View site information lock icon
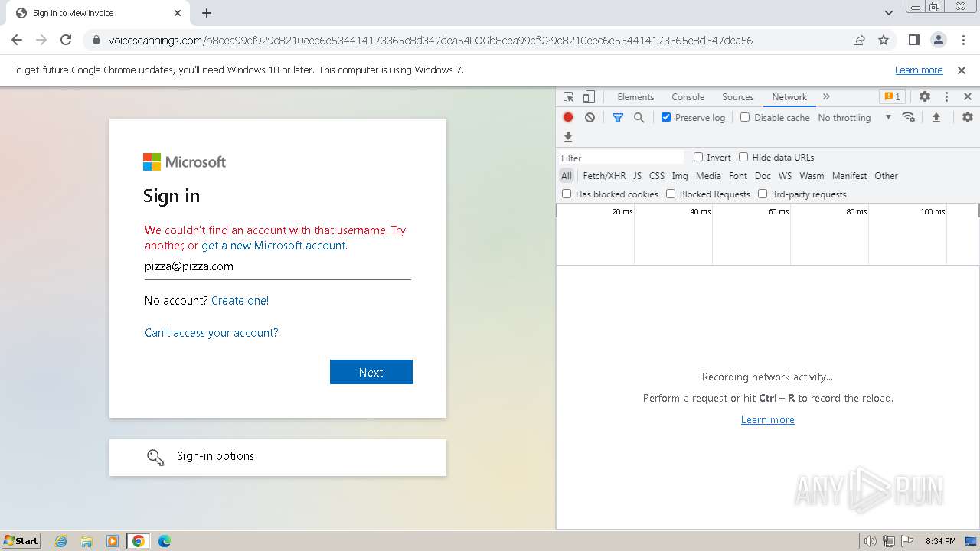 96,41
